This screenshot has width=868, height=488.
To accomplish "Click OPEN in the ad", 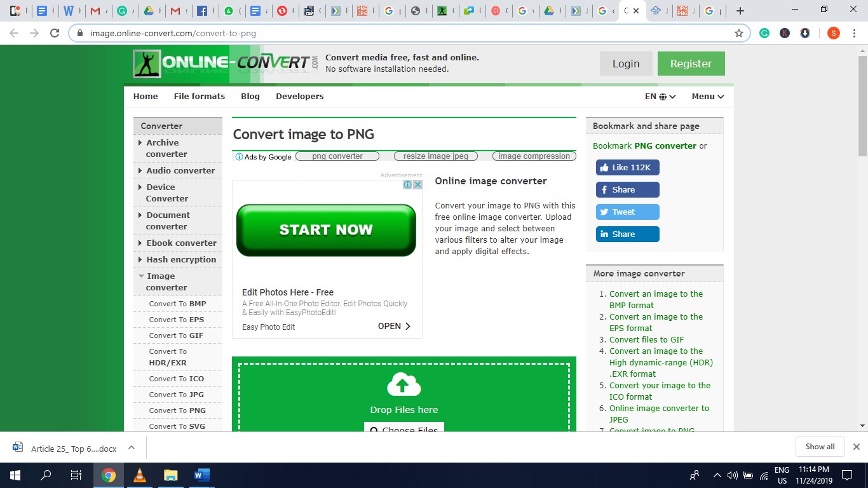I will pos(394,327).
